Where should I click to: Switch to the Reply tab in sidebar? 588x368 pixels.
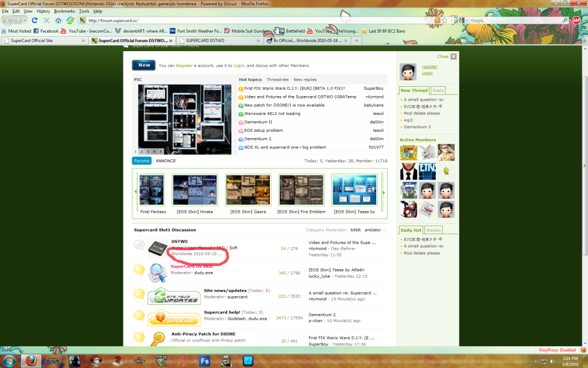point(438,90)
